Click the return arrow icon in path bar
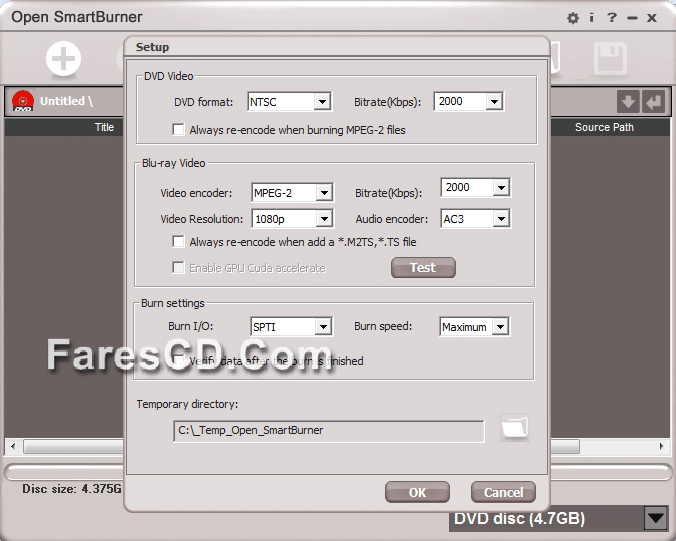This screenshot has height=541, width=676. pos(654,102)
